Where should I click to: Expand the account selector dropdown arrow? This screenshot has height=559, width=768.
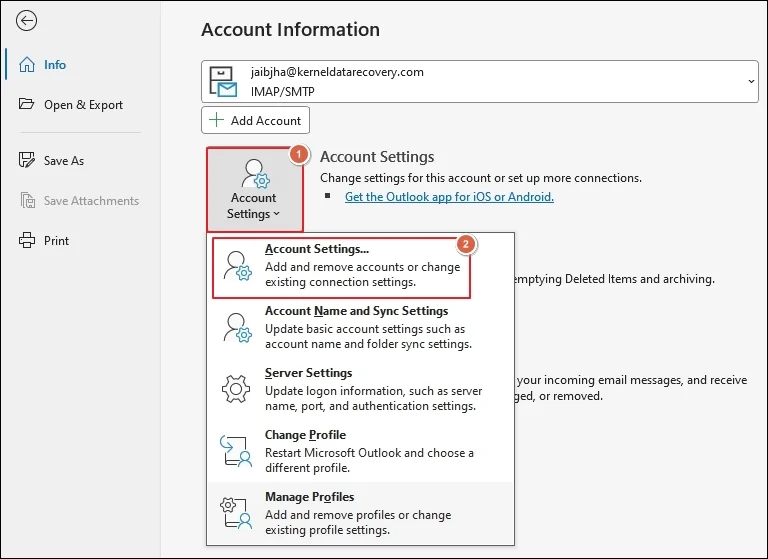pyautogui.click(x=751, y=81)
